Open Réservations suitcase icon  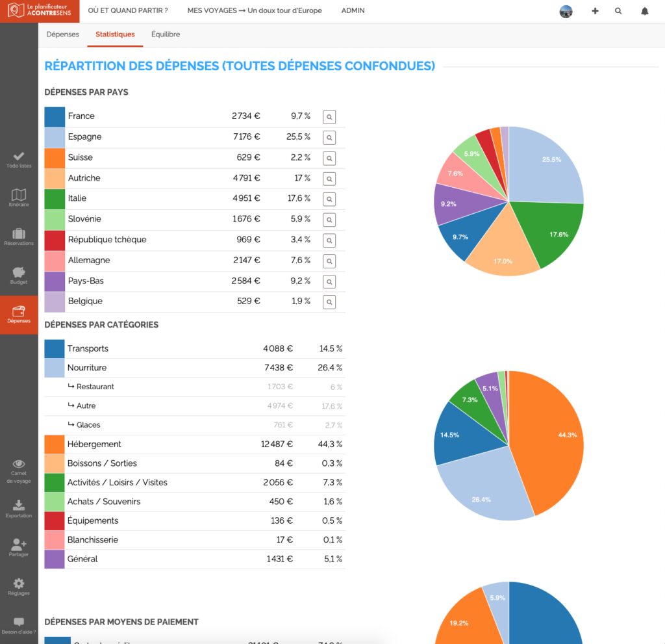coord(19,237)
